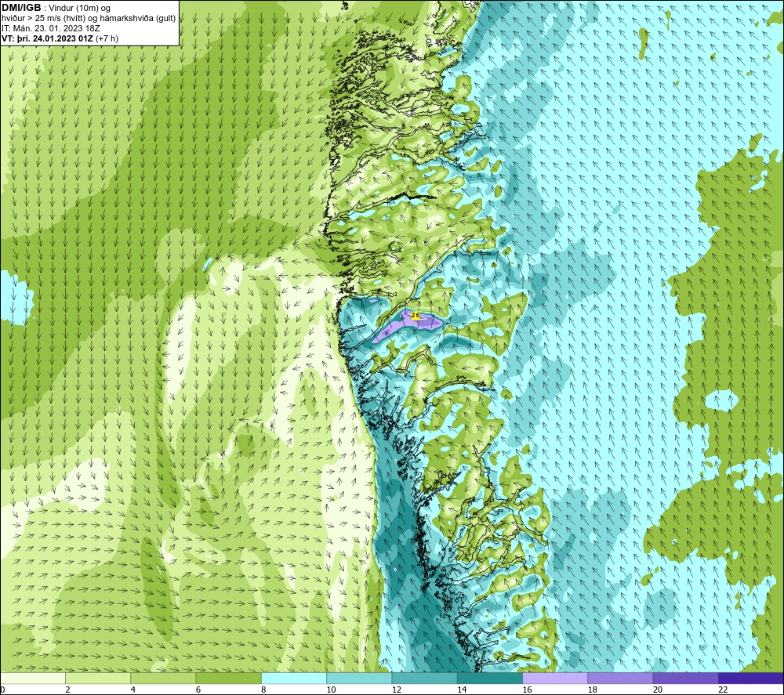
Task: Click the legend scale value '22'
Action: 723,690
